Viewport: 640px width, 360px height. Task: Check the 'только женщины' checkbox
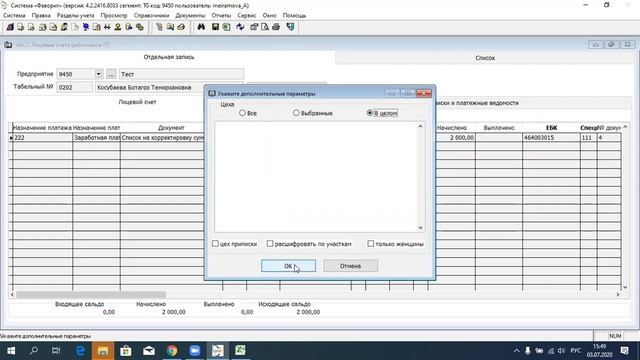coord(371,244)
